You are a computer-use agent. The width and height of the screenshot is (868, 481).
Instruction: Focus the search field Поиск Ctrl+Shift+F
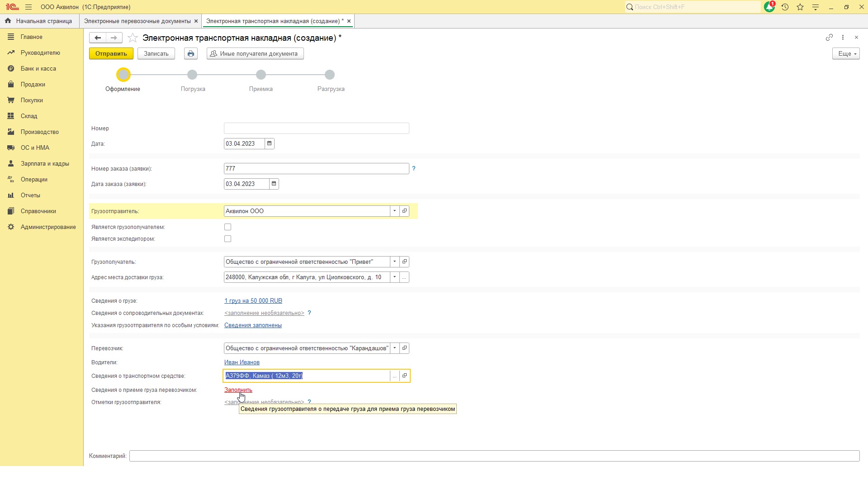(x=693, y=7)
